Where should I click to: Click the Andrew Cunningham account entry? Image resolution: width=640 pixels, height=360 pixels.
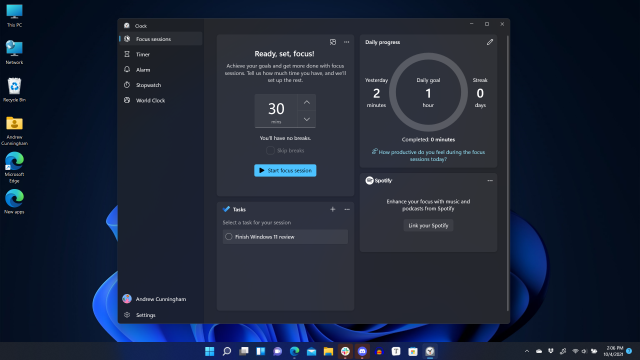161,299
